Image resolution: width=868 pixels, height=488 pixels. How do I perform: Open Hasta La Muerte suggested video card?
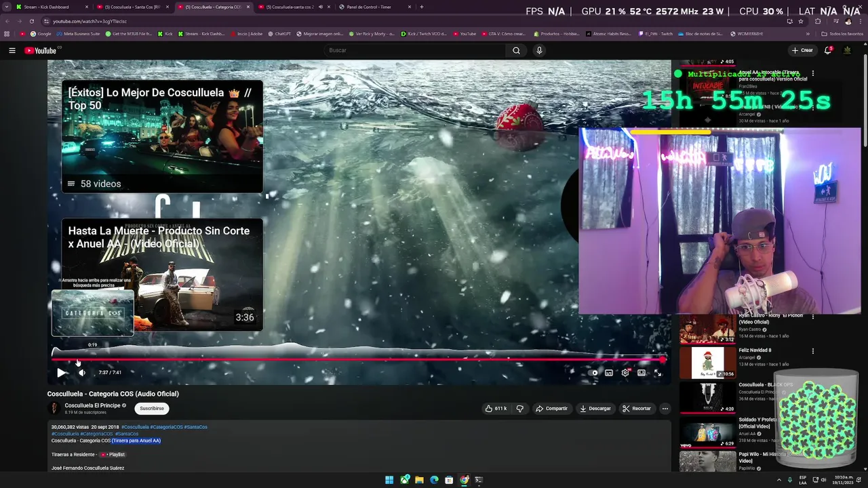pos(162,274)
